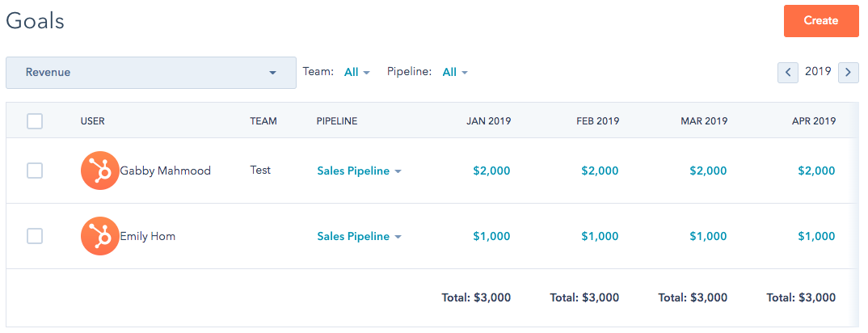This screenshot has height=333, width=868.
Task: Go to next year with right arrow
Action: pyautogui.click(x=848, y=72)
